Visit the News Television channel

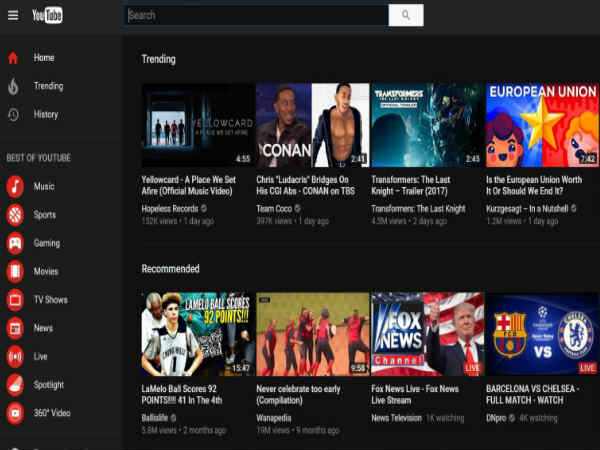coord(396,418)
